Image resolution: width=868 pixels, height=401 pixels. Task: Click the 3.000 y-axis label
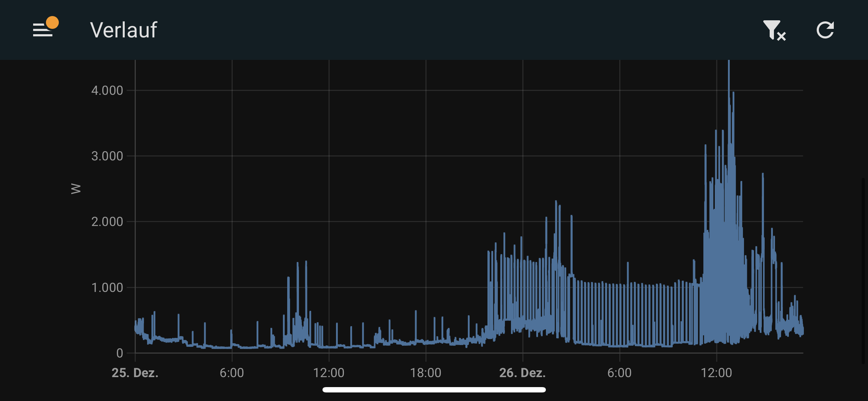pyautogui.click(x=107, y=156)
